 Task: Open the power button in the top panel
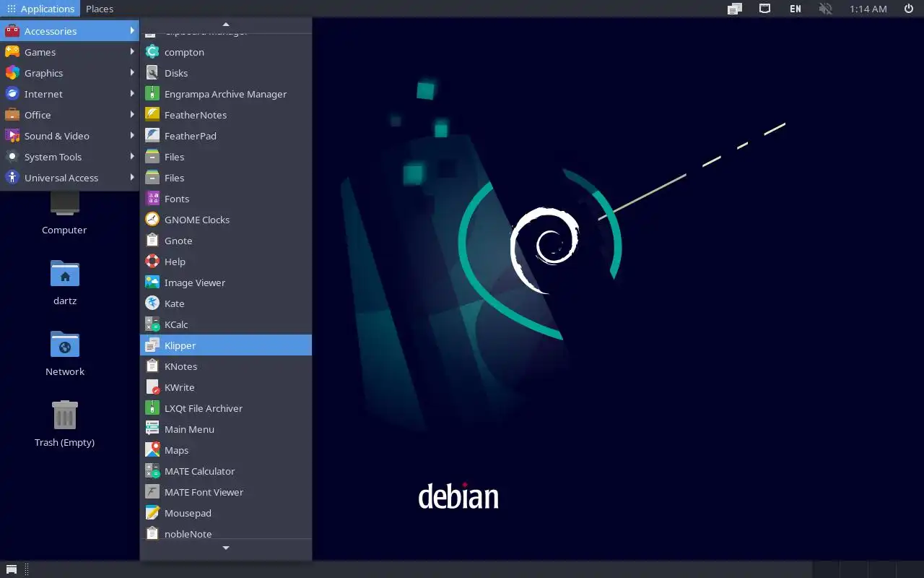click(x=909, y=9)
